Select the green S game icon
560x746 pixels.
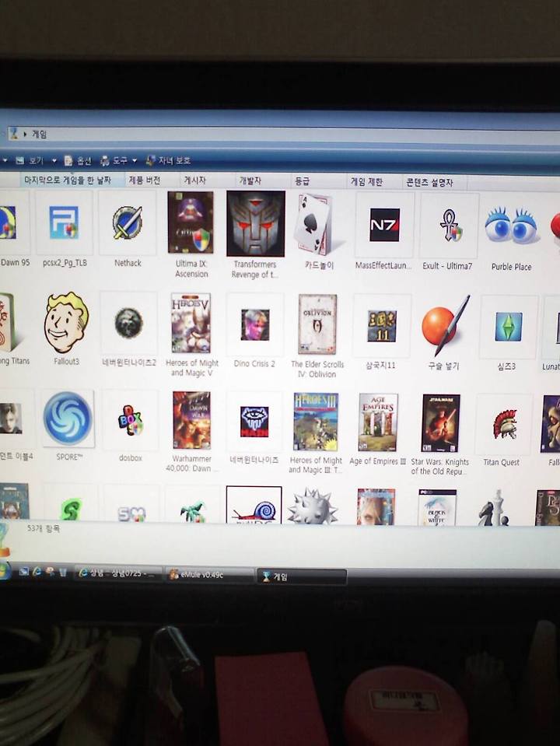pyautogui.click(x=71, y=509)
